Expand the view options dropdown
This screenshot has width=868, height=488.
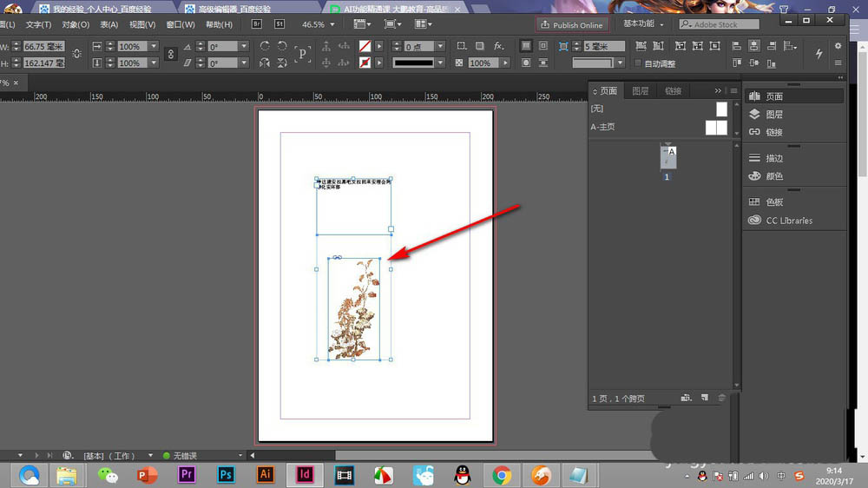(x=363, y=23)
